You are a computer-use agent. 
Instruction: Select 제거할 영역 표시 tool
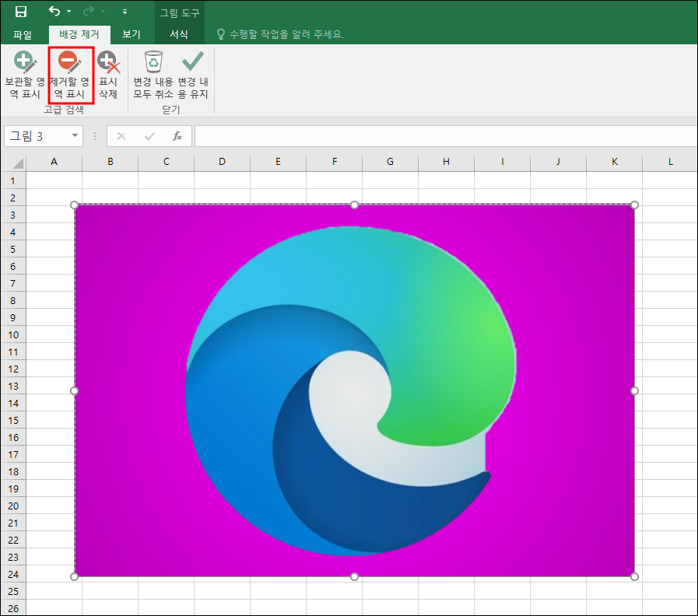tap(70, 75)
